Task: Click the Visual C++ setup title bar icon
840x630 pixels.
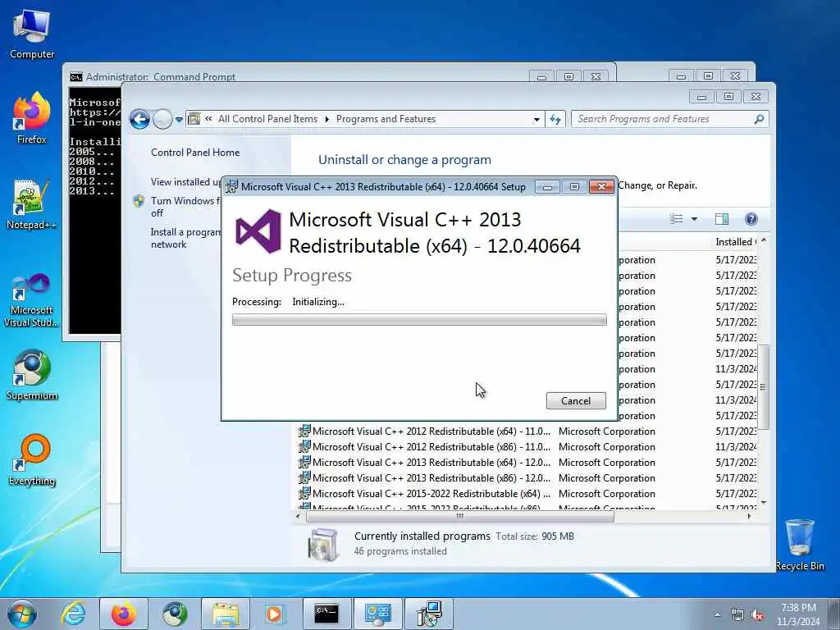Action: 231,186
